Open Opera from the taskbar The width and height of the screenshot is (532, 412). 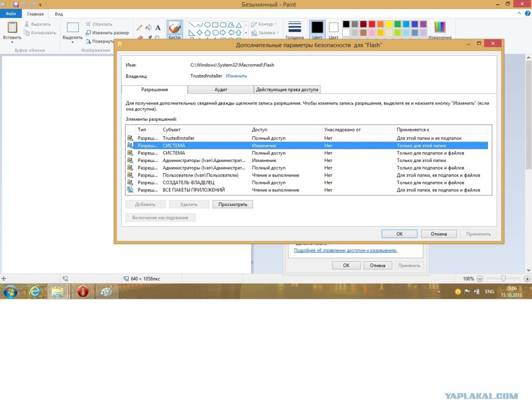(x=83, y=291)
